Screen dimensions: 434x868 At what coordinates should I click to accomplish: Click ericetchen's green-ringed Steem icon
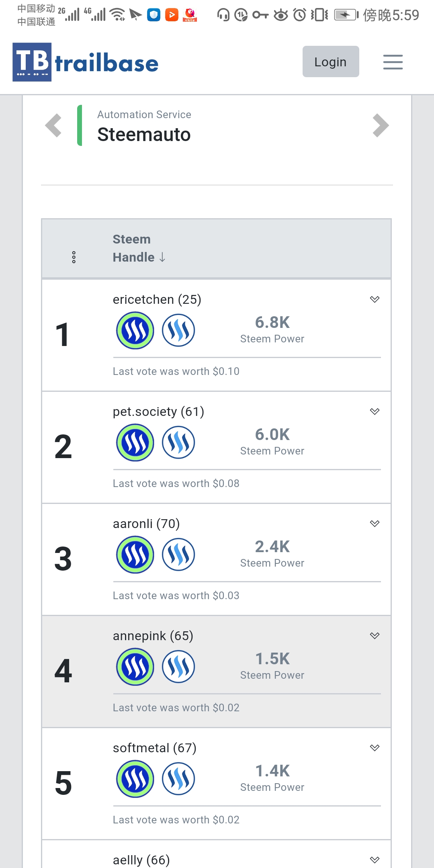(135, 331)
